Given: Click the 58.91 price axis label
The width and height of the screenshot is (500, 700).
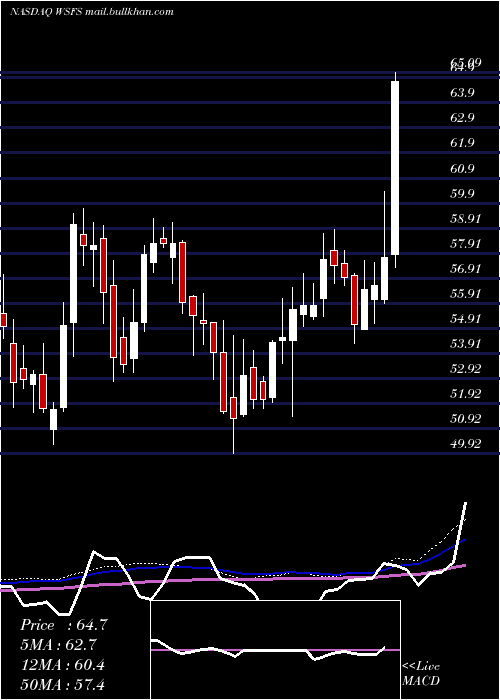Looking at the screenshot, I should (x=467, y=219).
